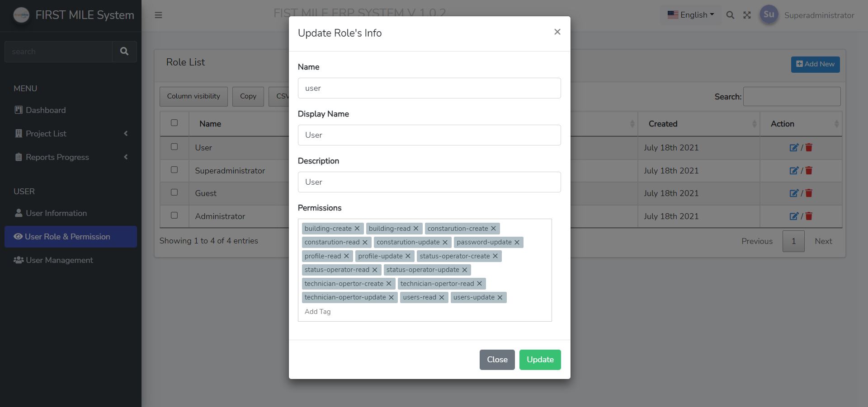Screen dimensions: 868x407
Task: Click the Add New button
Action: click(x=815, y=64)
